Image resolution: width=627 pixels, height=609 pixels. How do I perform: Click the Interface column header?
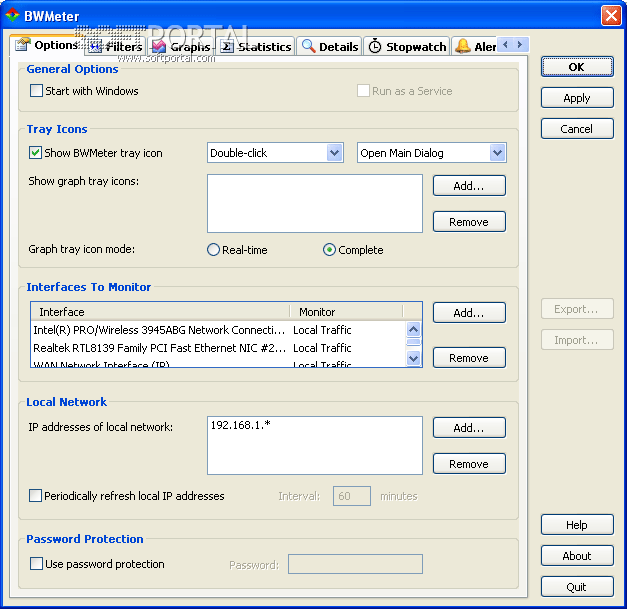pos(160,312)
